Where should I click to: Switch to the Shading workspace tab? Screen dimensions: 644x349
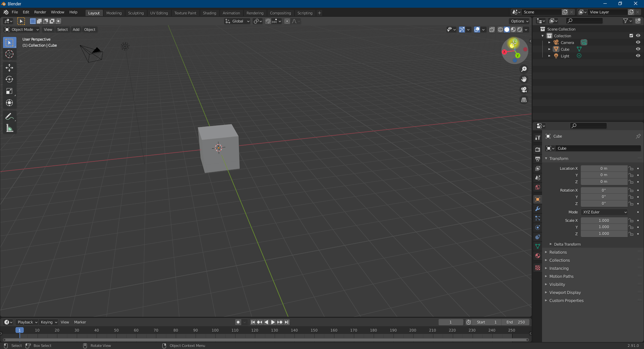pyautogui.click(x=209, y=13)
